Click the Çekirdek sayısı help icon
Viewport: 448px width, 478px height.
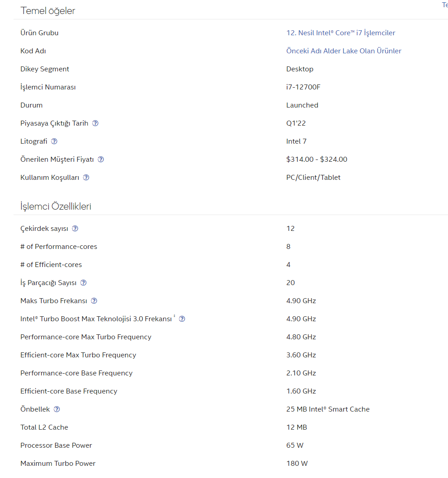click(75, 229)
